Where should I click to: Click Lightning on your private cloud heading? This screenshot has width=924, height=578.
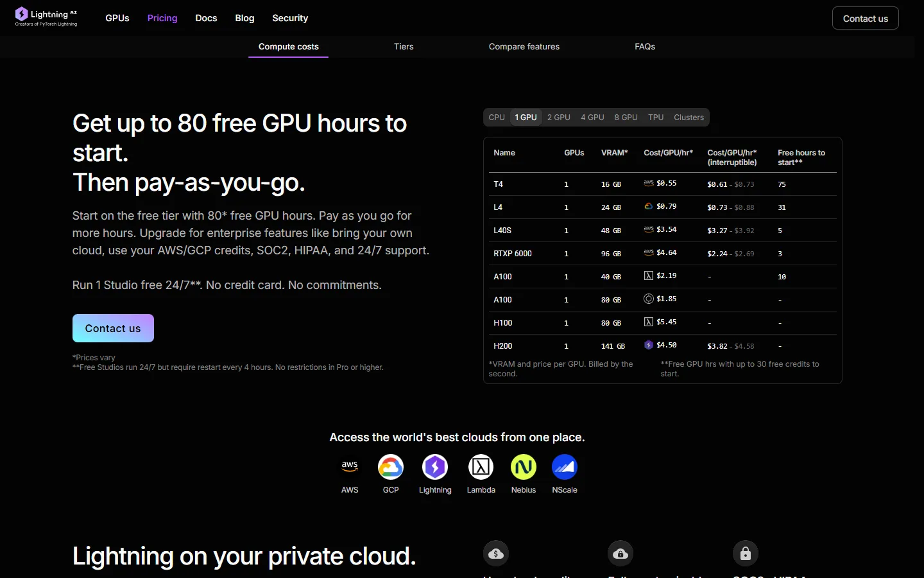point(244,556)
